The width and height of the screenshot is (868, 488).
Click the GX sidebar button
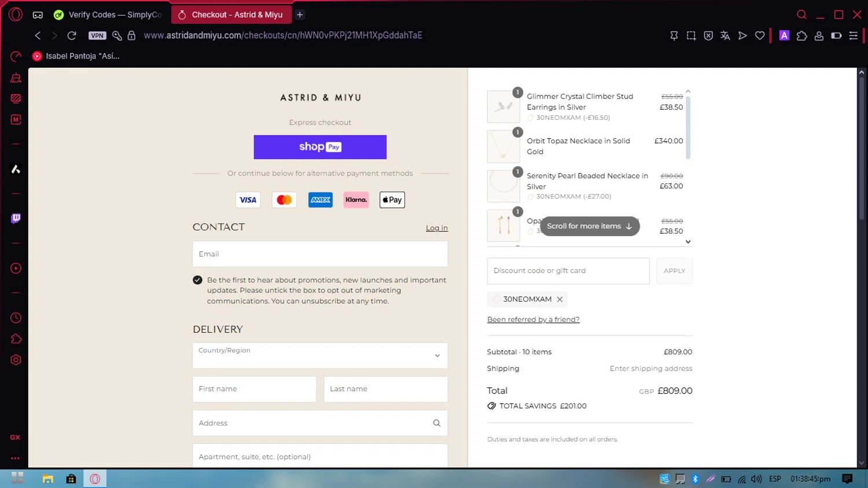pyautogui.click(x=15, y=437)
